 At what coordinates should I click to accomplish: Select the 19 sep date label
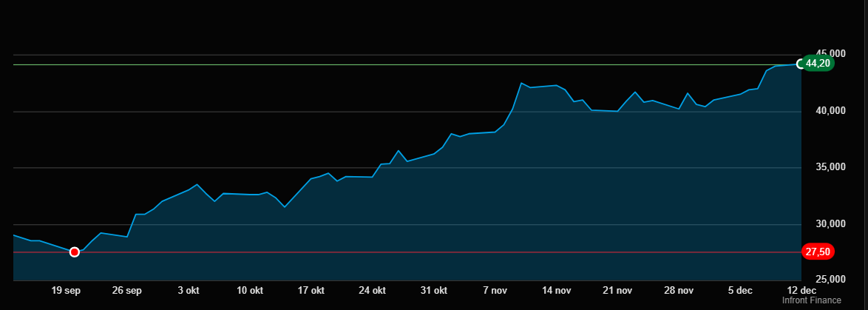point(67,290)
